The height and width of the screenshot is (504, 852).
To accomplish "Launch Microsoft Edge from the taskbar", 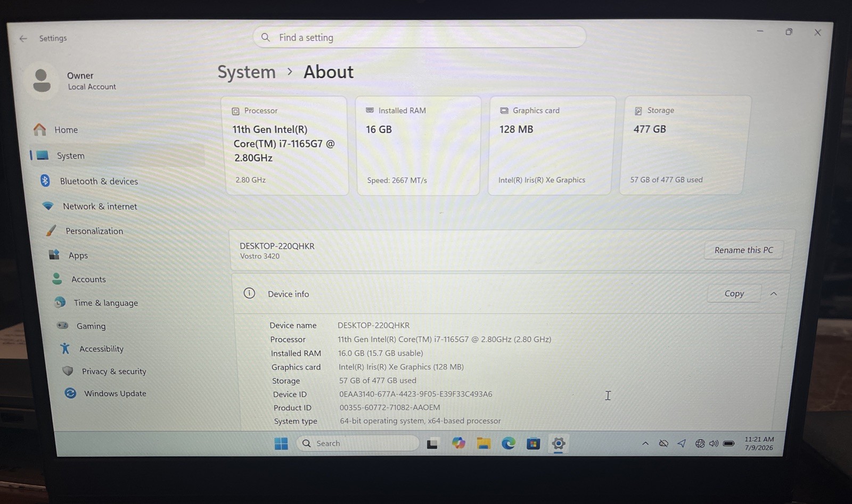I will coord(509,443).
